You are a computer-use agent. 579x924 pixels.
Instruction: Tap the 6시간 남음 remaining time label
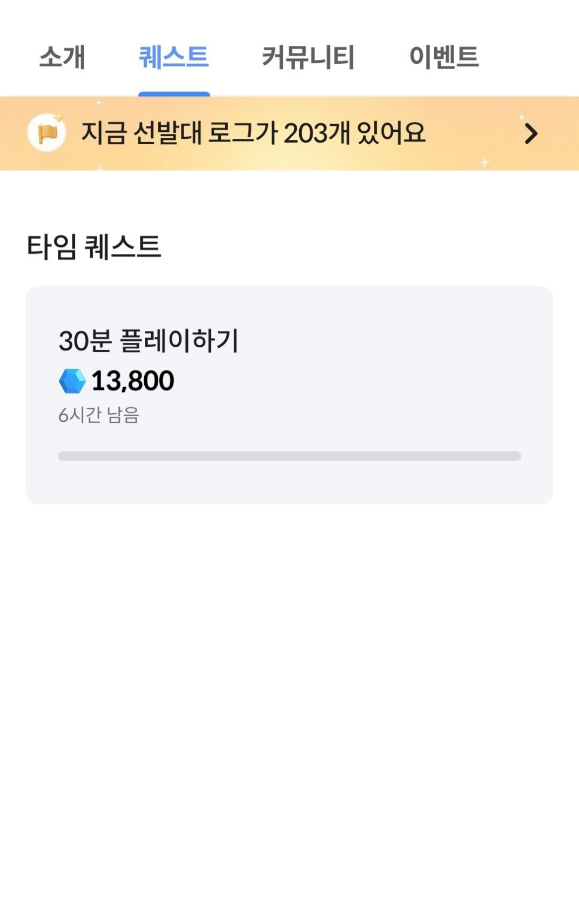tap(99, 415)
